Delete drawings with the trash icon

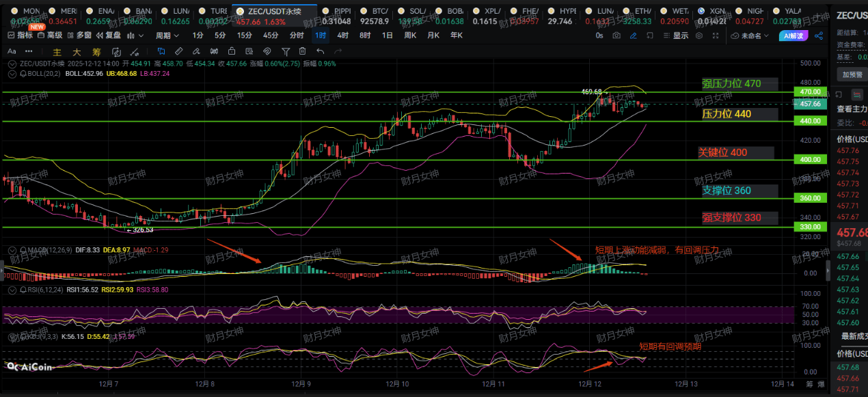[303, 51]
